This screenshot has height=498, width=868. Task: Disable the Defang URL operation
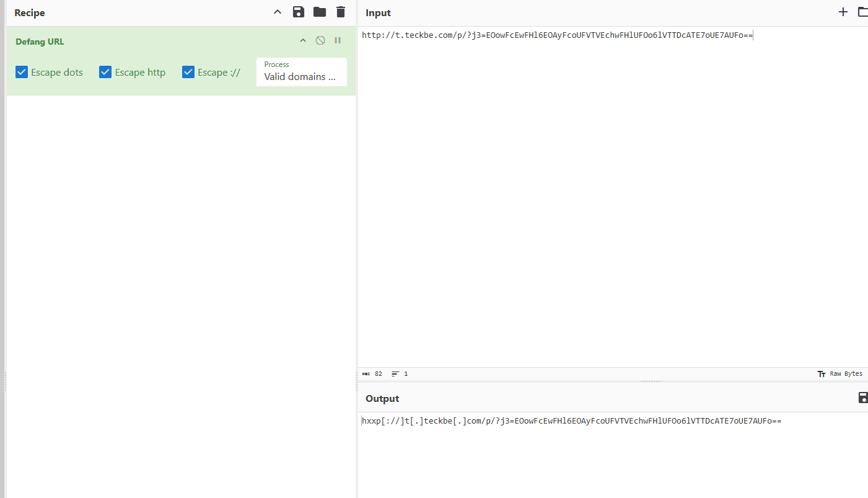pyautogui.click(x=320, y=40)
